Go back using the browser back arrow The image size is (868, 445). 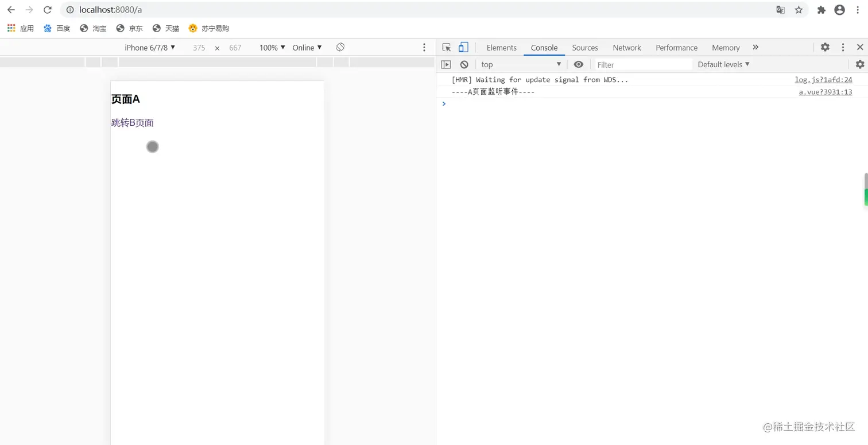[x=11, y=10]
